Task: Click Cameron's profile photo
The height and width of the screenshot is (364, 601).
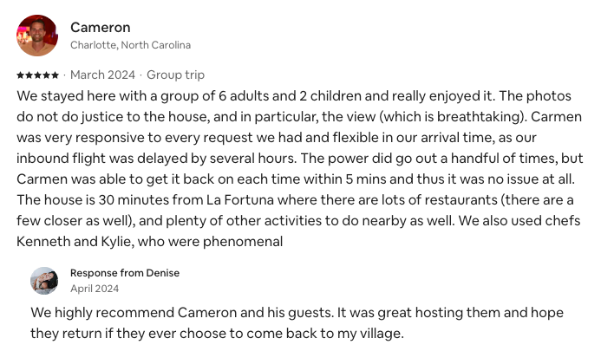Action: (37, 36)
